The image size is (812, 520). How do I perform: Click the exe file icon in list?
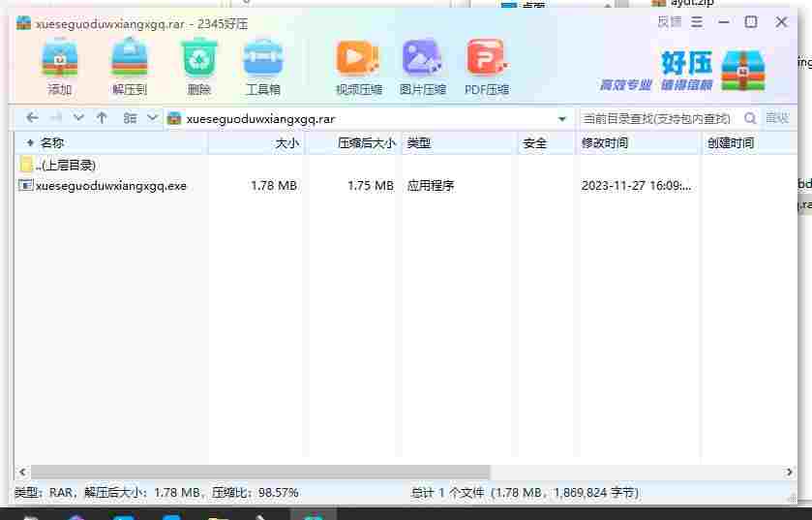(25, 185)
